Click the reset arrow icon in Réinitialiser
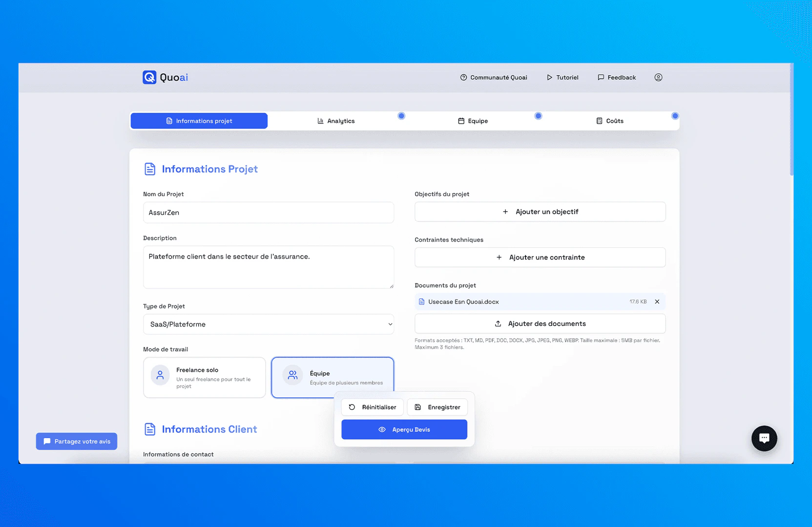 point(352,406)
